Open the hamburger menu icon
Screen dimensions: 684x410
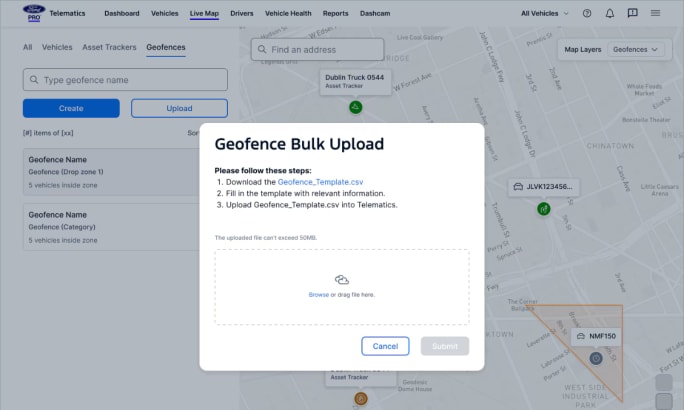(655, 14)
